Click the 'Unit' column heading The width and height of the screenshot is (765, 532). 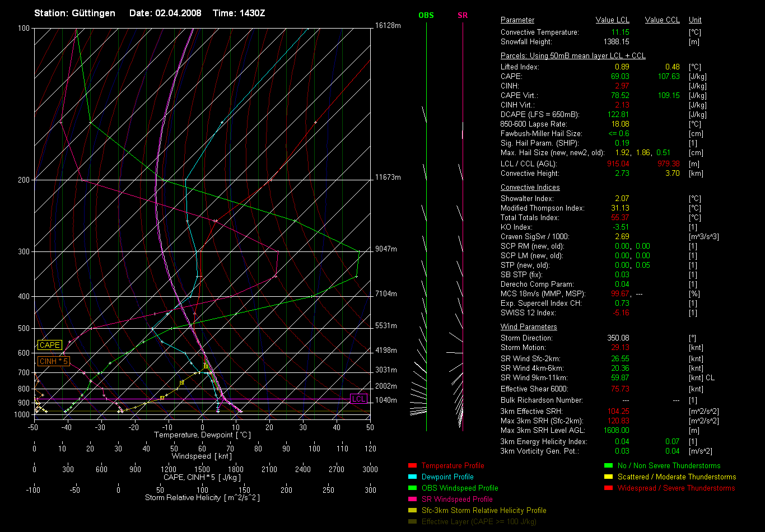tap(695, 20)
